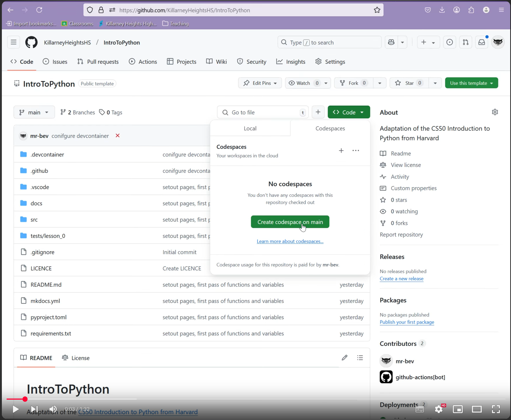Open the main branch dropdown

pyautogui.click(x=34, y=112)
